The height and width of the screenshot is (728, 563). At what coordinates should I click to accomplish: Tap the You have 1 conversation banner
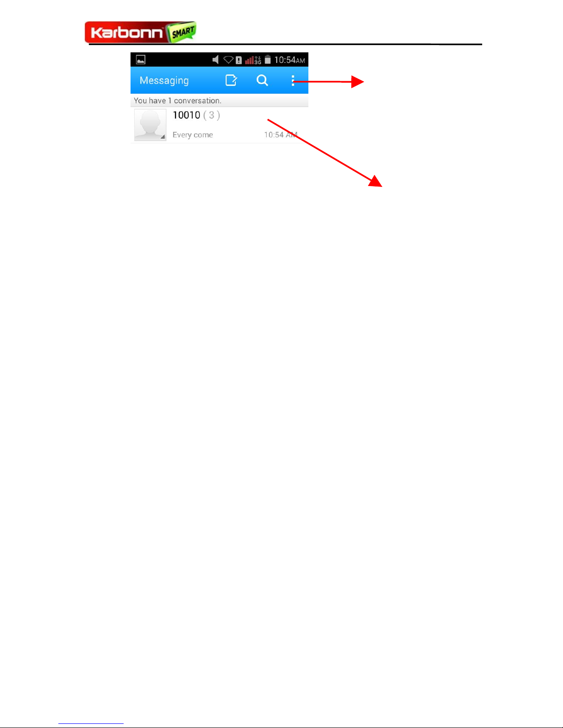click(219, 101)
